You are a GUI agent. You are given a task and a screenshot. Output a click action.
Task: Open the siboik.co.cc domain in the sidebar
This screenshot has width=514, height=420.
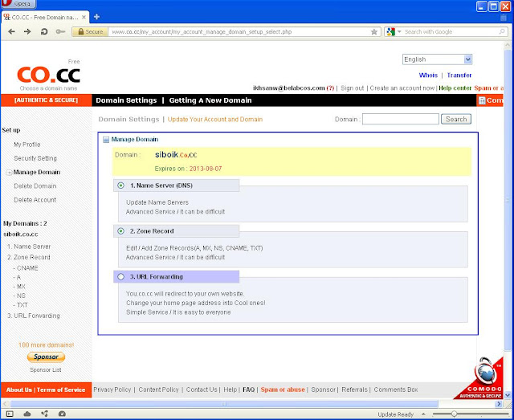coord(21,234)
